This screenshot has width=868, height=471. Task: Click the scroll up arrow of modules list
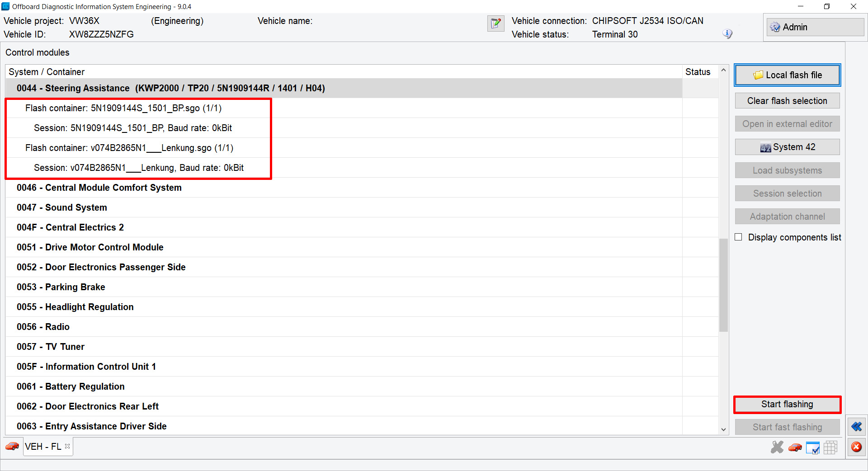[723, 70]
